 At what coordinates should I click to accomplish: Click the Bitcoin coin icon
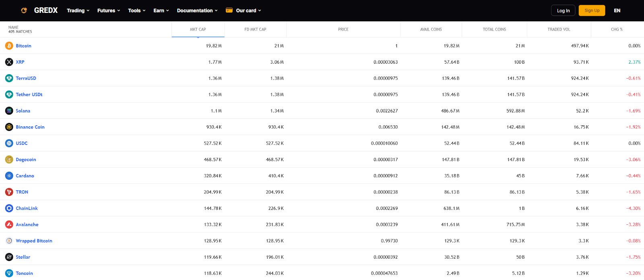coord(9,46)
